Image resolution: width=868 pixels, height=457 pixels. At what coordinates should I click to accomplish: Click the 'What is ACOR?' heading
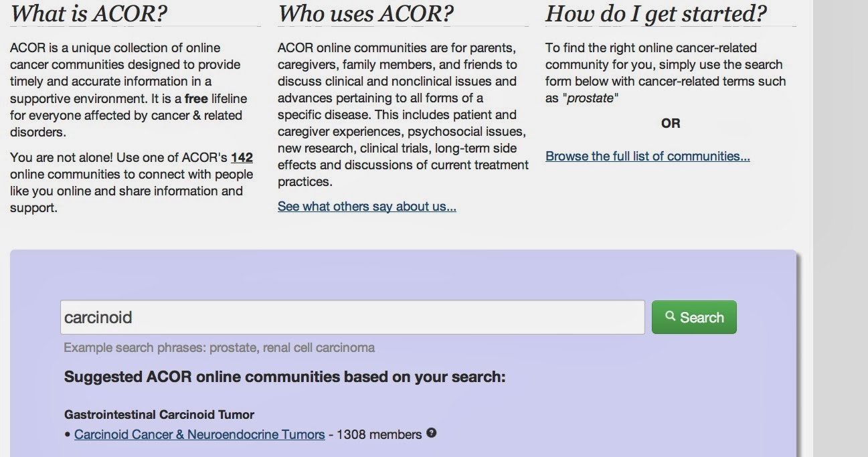tap(88, 13)
